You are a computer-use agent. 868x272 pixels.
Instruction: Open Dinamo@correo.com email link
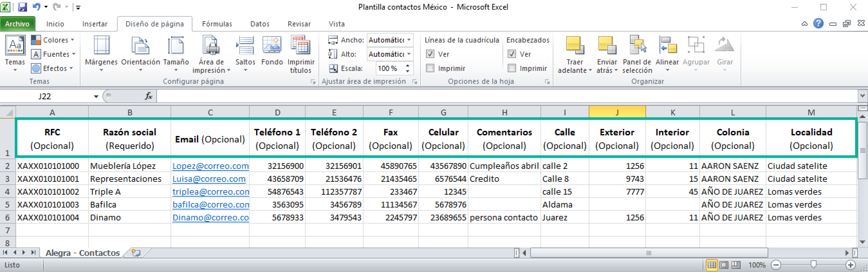point(211,217)
